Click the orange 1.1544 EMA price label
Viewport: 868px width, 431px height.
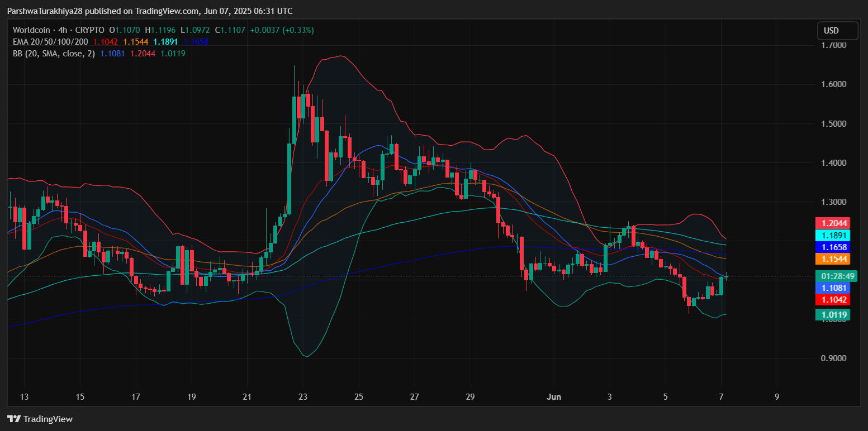pos(832,259)
